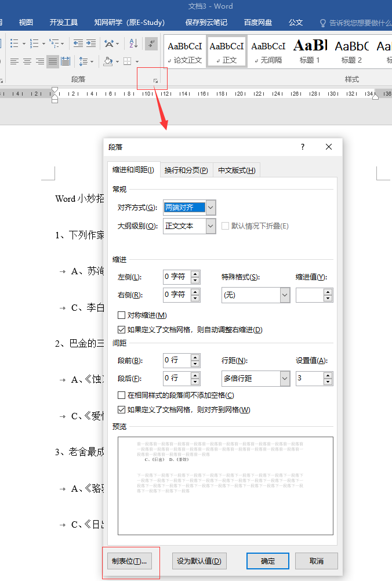Expand borders dropdown arrow
The width and height of the screenshot is (392, 581).
[137, 61]
